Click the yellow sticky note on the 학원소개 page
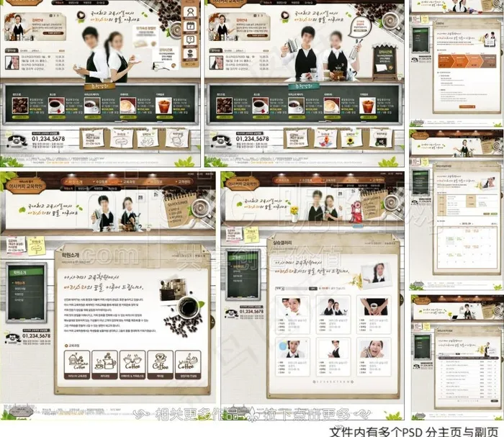Viewport: 504px width, 437px height. [36, 245]
